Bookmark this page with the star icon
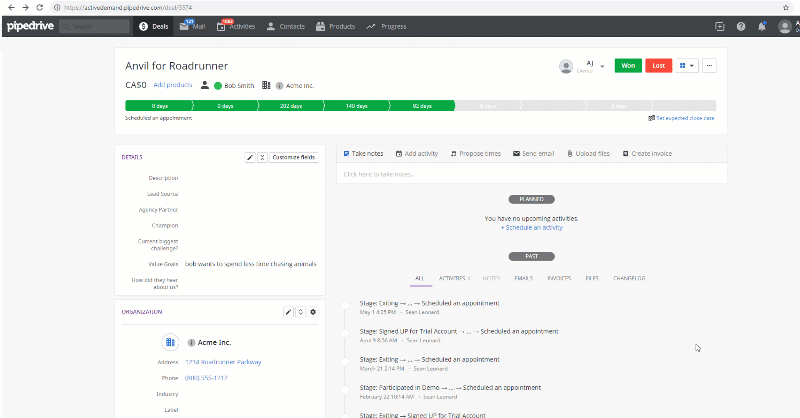The height and width of the screenshot is (418, 800). tap(786, 8)
